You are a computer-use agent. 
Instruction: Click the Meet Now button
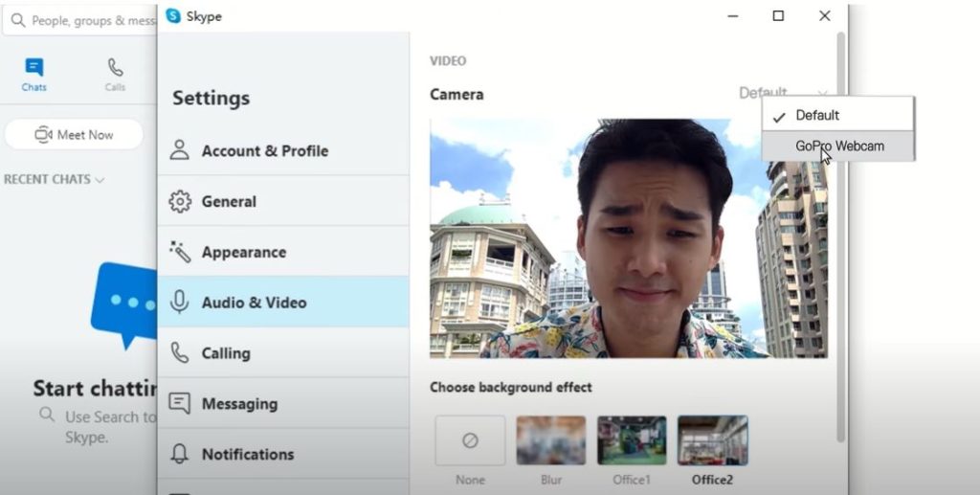74,134
